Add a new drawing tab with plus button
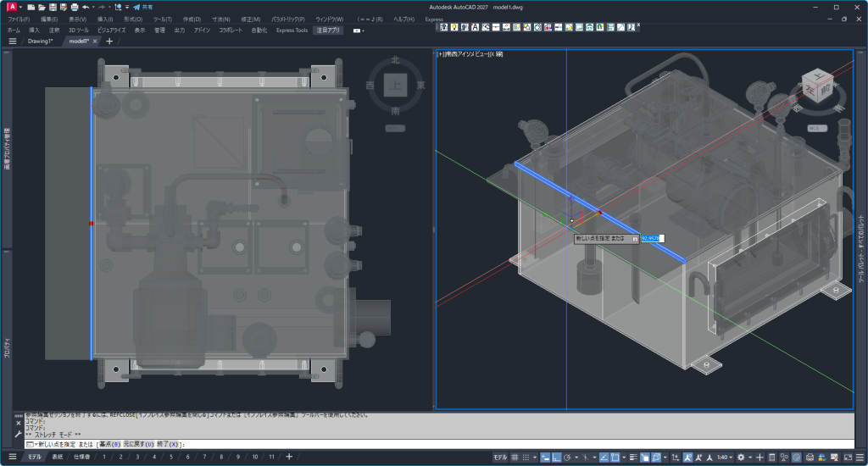Viewport: 868px width, 466px height. pos(108,41)
